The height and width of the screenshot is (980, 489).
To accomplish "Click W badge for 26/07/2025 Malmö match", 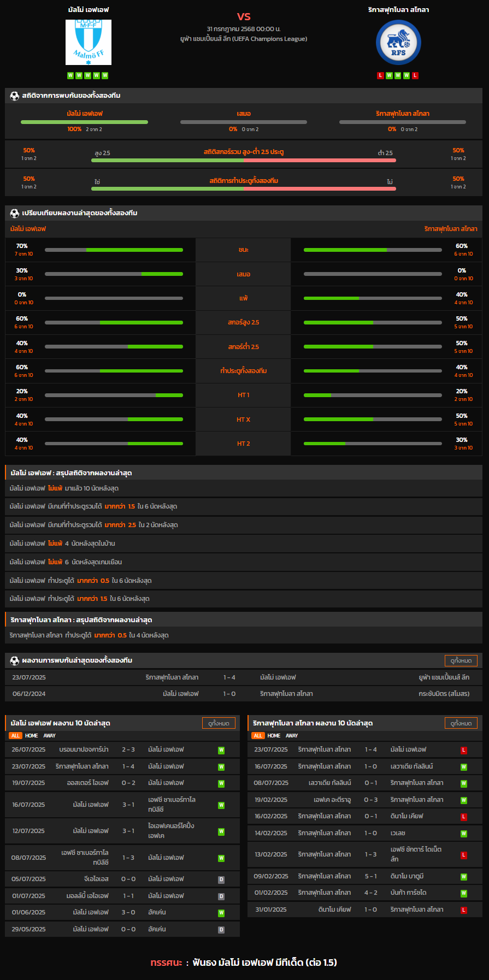I will [221, 750].
